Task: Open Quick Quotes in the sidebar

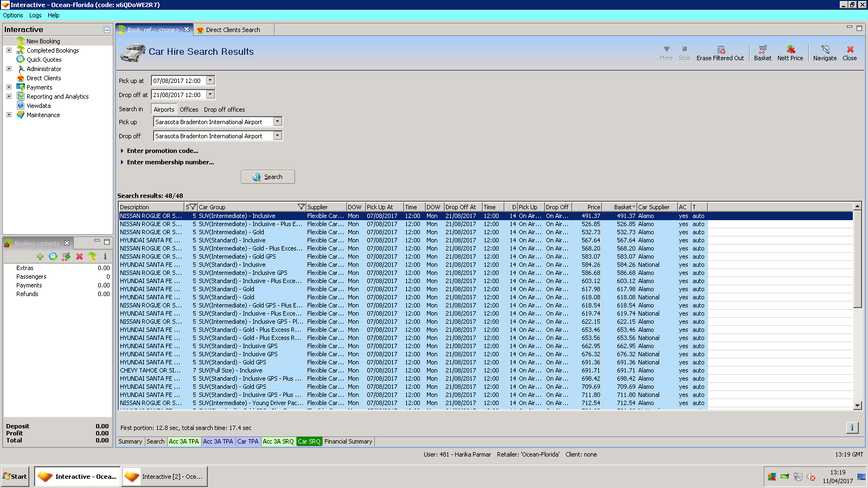Action: coord(44,60)
